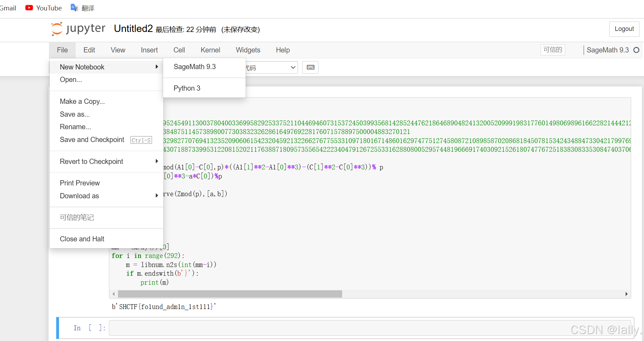Expand the Download as submenu

point(157,196)
